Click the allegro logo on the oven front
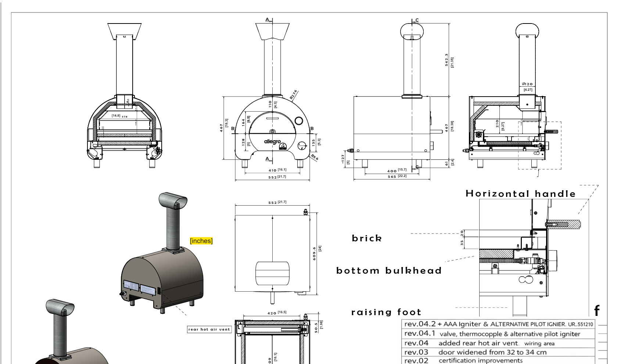617x364 pixels. (x=272, y=141)
